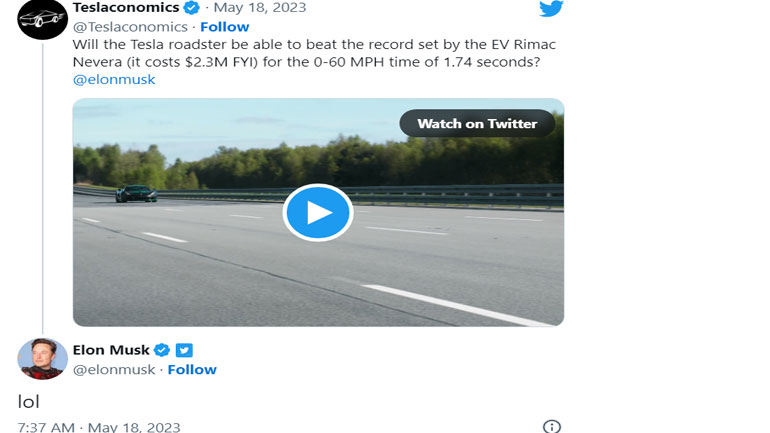Play the embedded Rimac Nevera video
Image resolution: width=770 pixels, height=433 pixels.
318,212
